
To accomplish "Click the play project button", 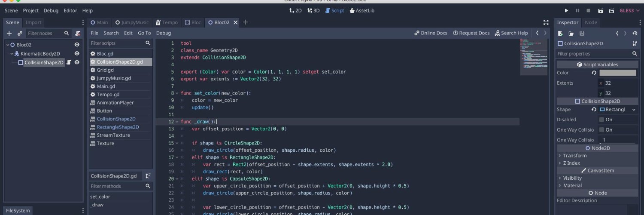I will click(x=566, y=10).
